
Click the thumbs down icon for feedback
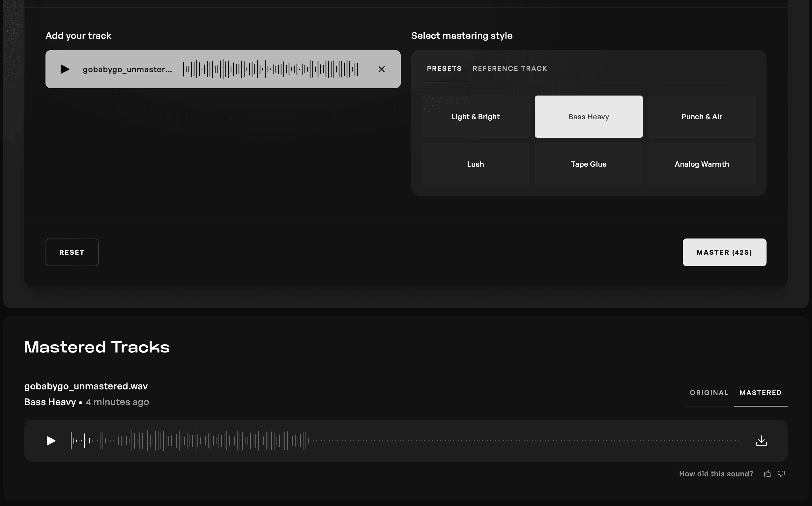(781, 473)
